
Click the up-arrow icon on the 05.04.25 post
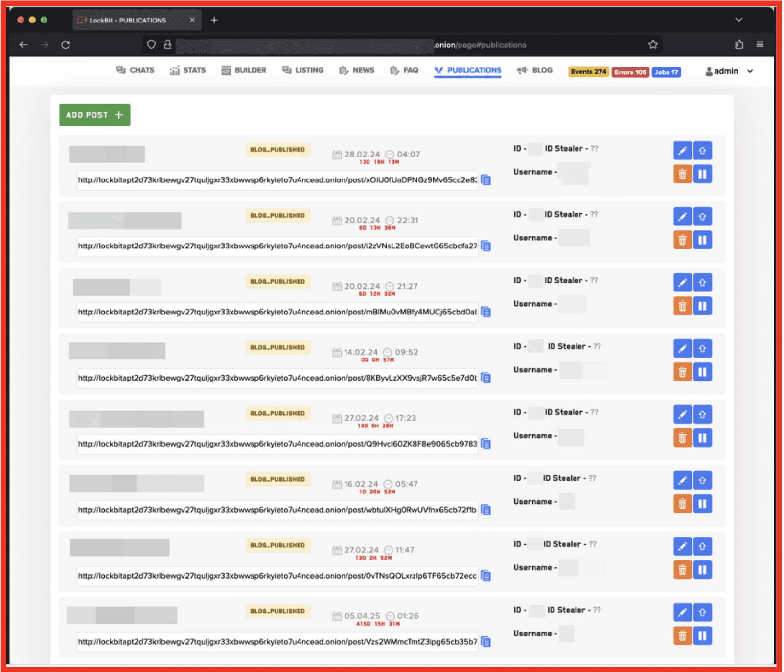(702, 612)
